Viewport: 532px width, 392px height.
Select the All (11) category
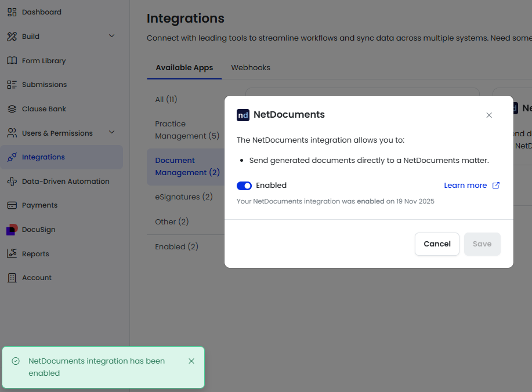tap(166, 99)
